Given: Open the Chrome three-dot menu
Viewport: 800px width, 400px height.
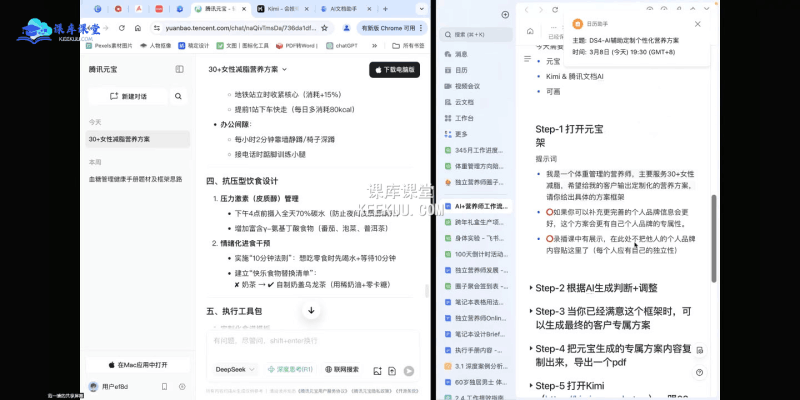Looking at the screenshot, I should 421,28.
